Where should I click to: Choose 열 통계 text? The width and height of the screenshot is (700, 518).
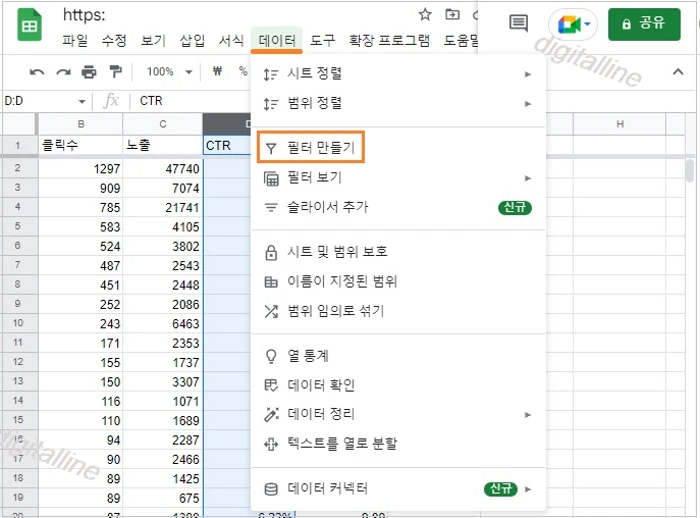point(308,356)
